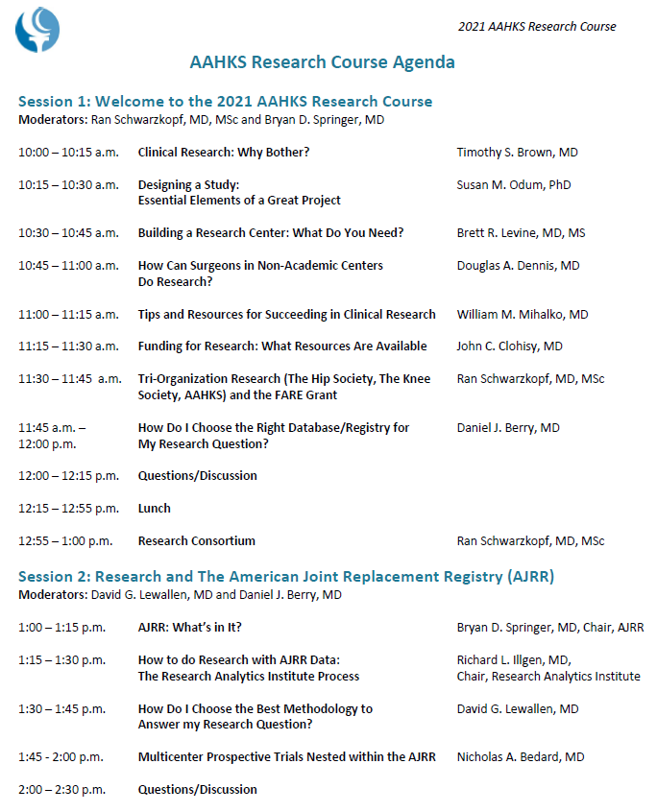Screen dimensions: 657x812
Task: Click the '11:30 – 11:45 a.m.' time
Action: (x=70, y=378)
